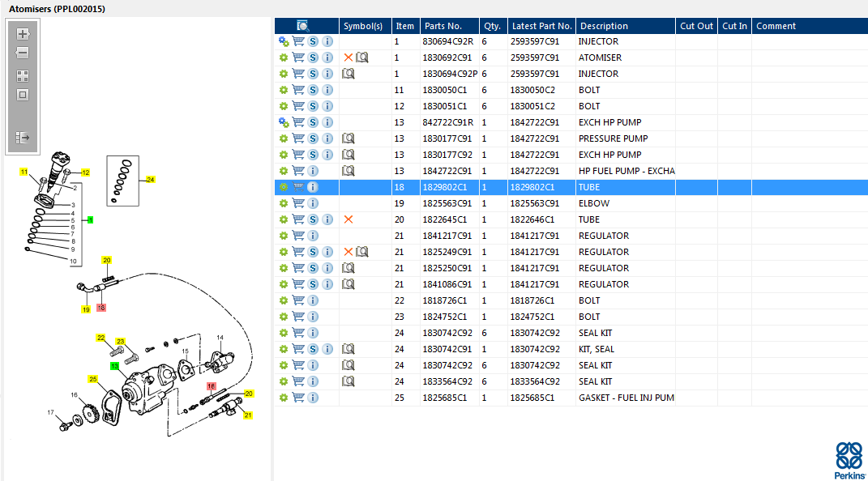
Task: Add part 1830050C1 BOLT to cart
Action: (298, 90)
